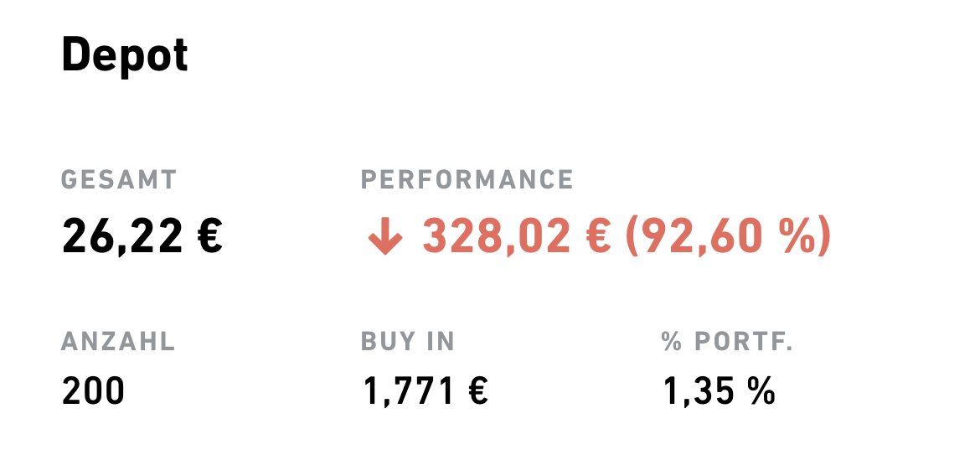Click the red downward performance arrow

385,236
